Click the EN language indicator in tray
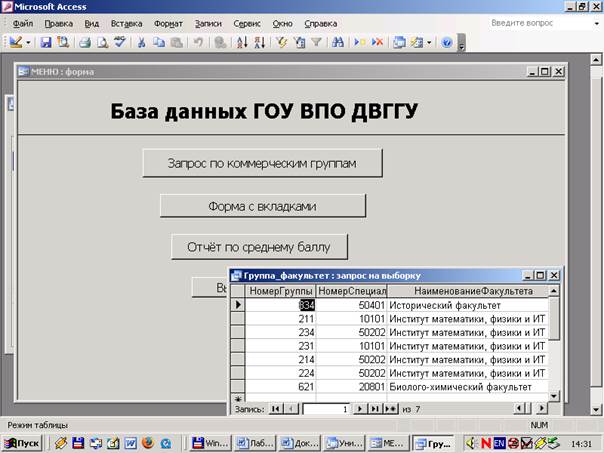 click(x=499, y=443)
